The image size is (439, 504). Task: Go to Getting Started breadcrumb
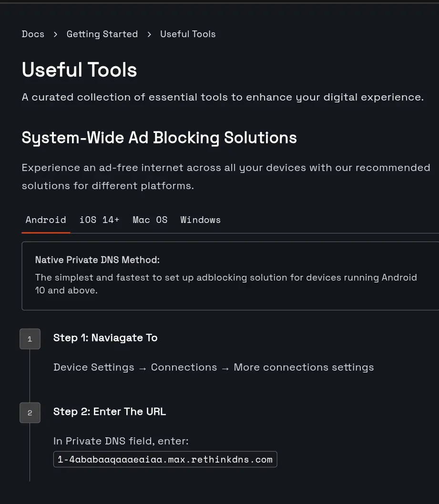click(x=102, y=34)
